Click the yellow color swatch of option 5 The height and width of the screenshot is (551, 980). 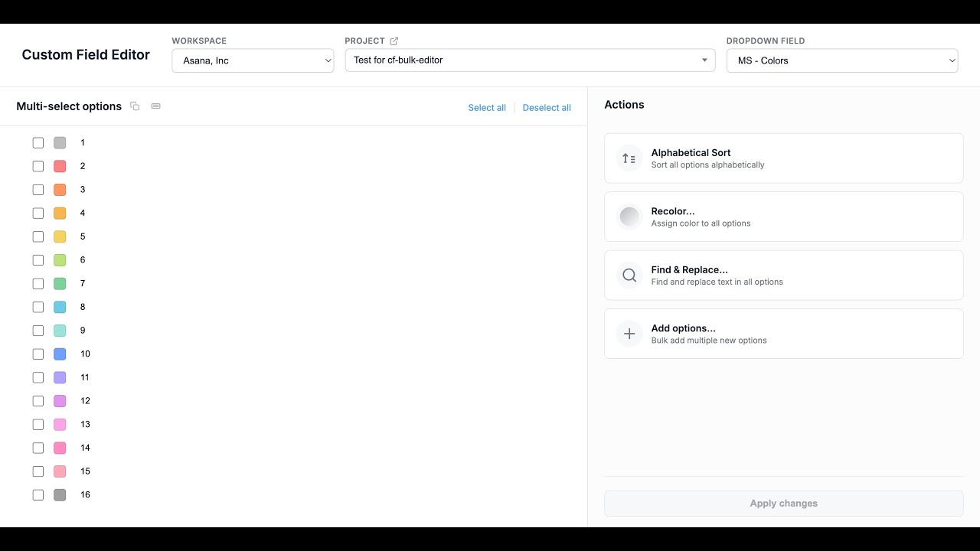pyautogui.click(x=60, y=236)
